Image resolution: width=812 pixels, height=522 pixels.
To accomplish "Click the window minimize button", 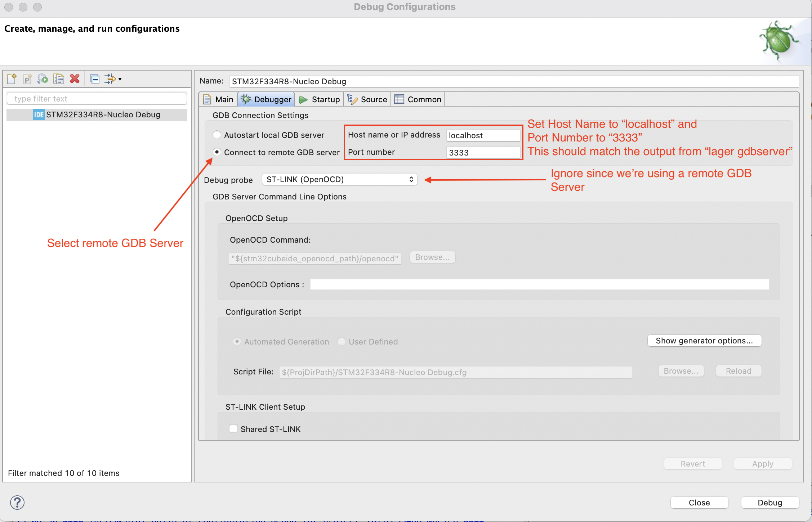I will [x=23, y=7].
